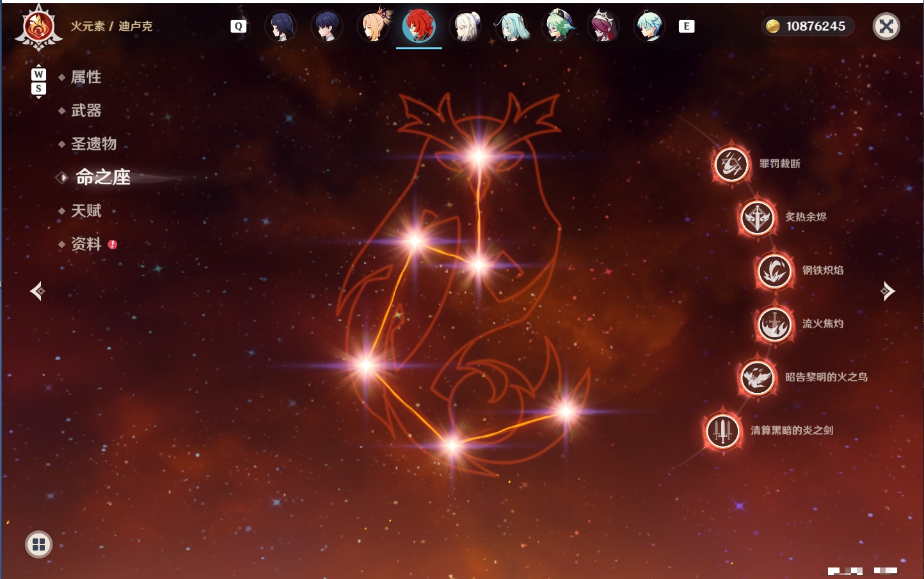The width and height of the screenshot is (924, 579).
Task: Close the character screen with X
Action: coord(886,26)
